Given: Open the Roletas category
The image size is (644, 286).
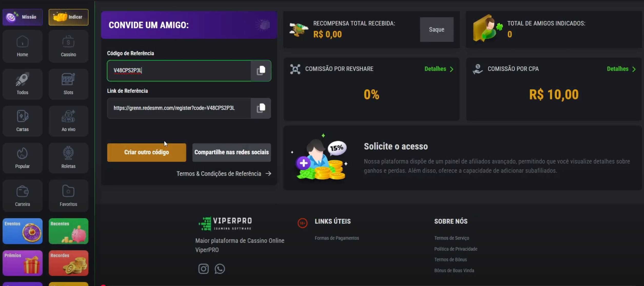Looking at the screenshot, I should tap(68, 158).
